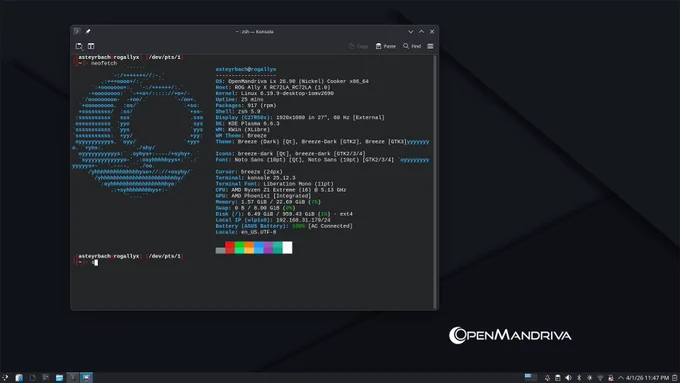
Task: Open the Find search bar
Action: (x=412, y=46)
